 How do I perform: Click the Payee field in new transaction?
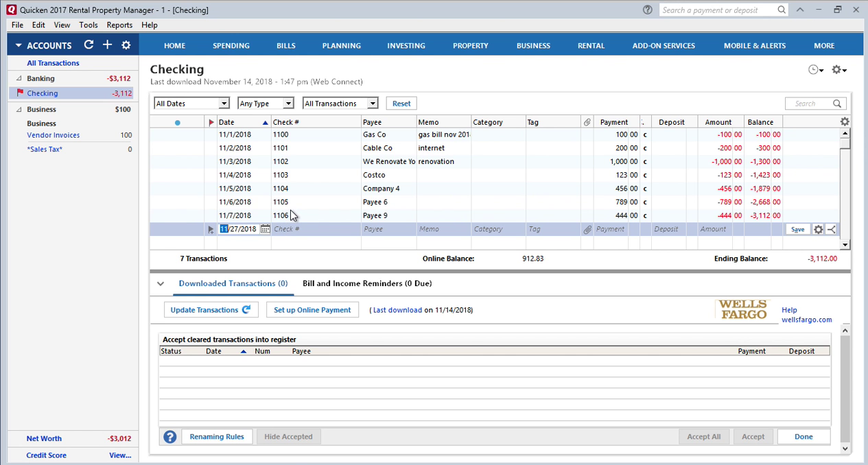click(x=388, y=229)
